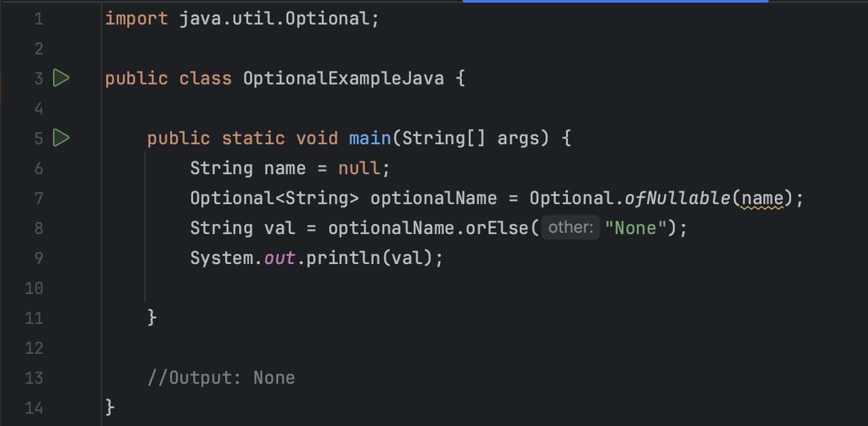Click the String[] args parameter
Screen dimensions: 868x426
(x=468, y=137)
